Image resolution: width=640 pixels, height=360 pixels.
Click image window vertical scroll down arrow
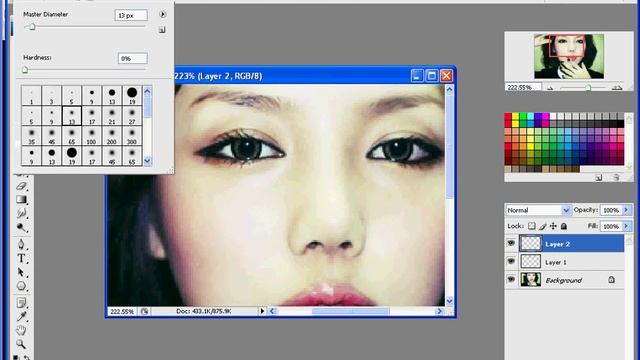(449, 301)
